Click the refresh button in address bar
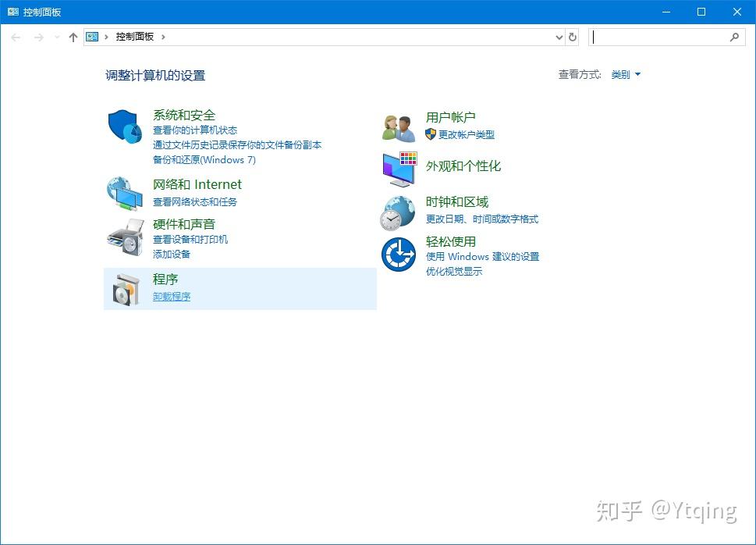756x545 pixels. tap(573, 37)
